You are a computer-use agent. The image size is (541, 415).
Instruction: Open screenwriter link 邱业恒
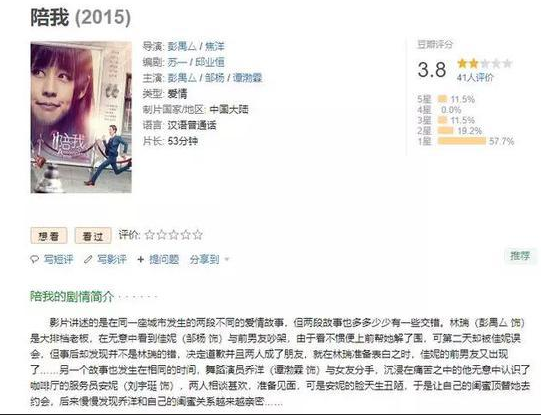click(210, 62)
